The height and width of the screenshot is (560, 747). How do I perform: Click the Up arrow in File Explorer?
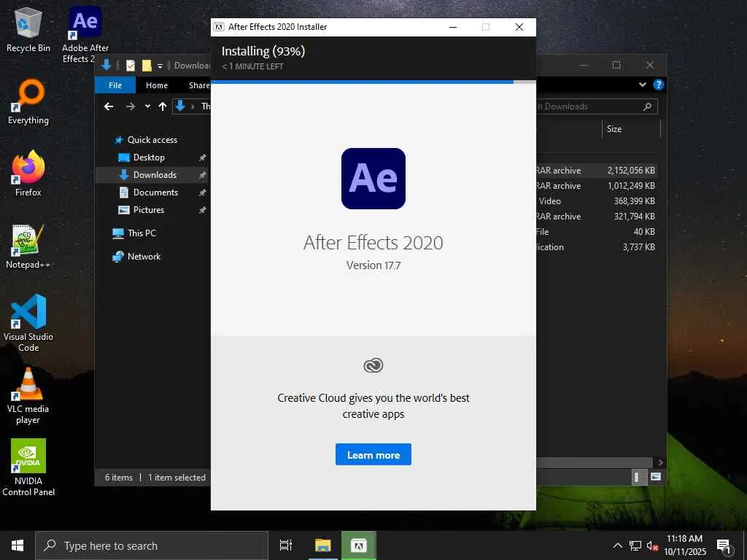tap(163, 106)
